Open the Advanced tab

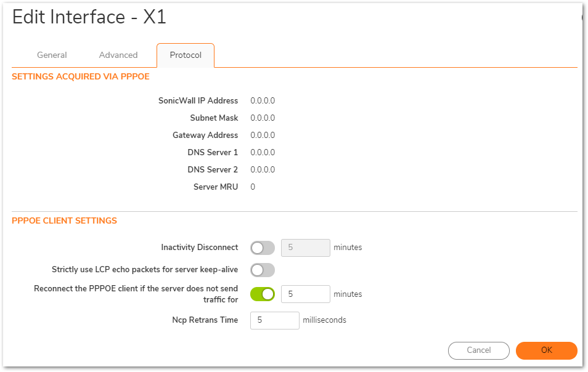(x=118, y=55)
